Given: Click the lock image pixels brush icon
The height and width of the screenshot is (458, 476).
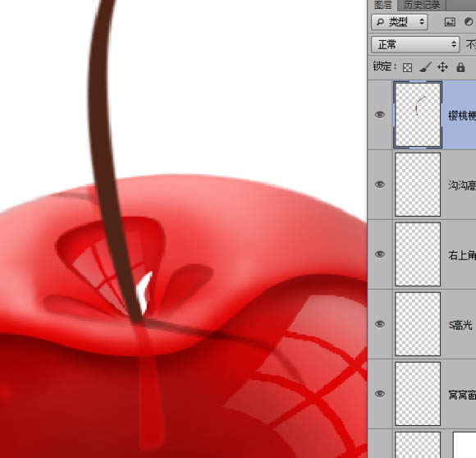Looking at the screenshot, I should pos(425,67).
